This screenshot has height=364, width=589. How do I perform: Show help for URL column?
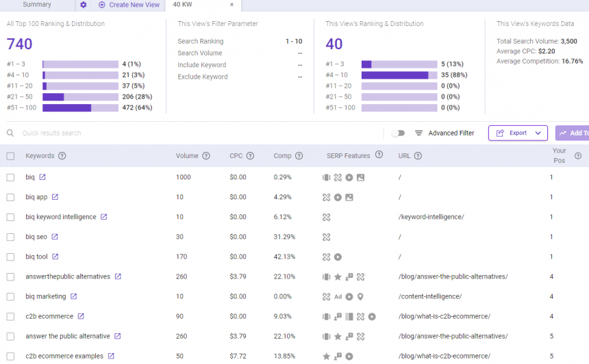(418, 156)
